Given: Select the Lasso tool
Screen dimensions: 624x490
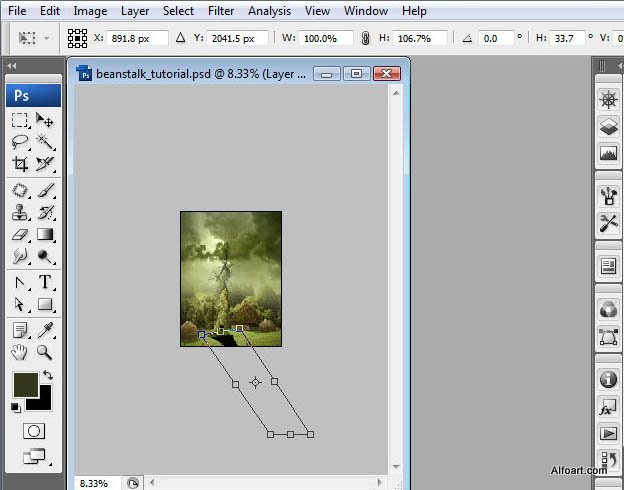Looking at the screenshot, I should 20,142.
